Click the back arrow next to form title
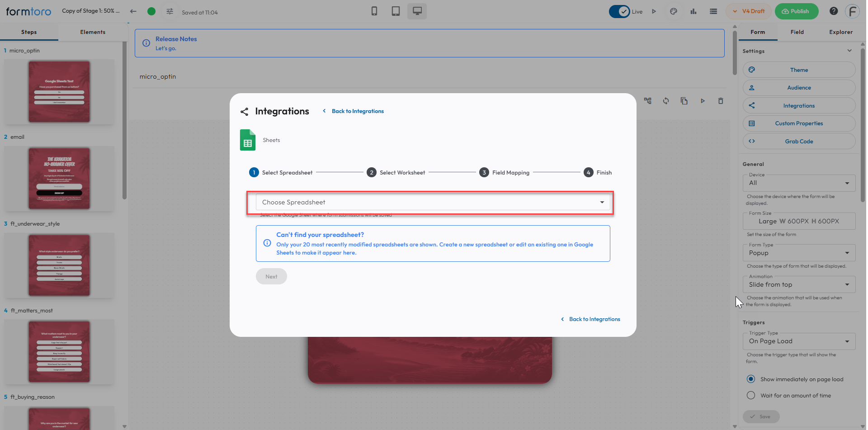868x430 pixels. 133,11
